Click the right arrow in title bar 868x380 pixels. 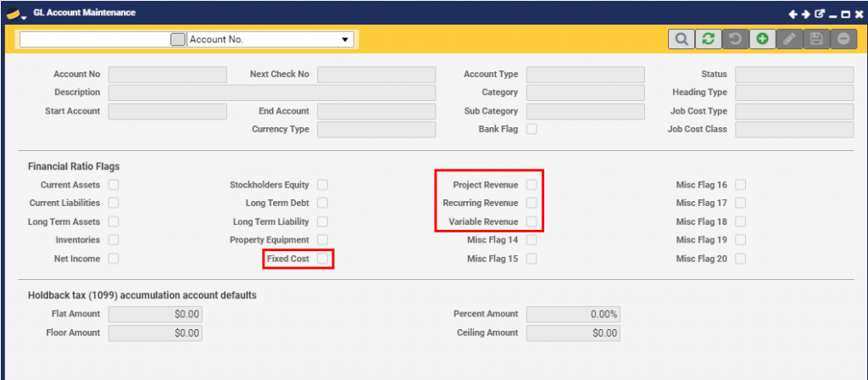805,14
